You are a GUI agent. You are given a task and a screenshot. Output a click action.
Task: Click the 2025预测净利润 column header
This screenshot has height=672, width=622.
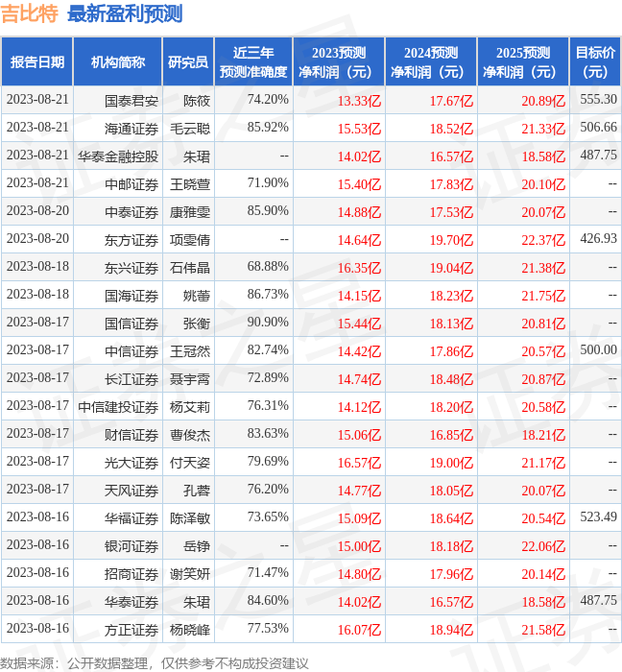click(523, 62)
